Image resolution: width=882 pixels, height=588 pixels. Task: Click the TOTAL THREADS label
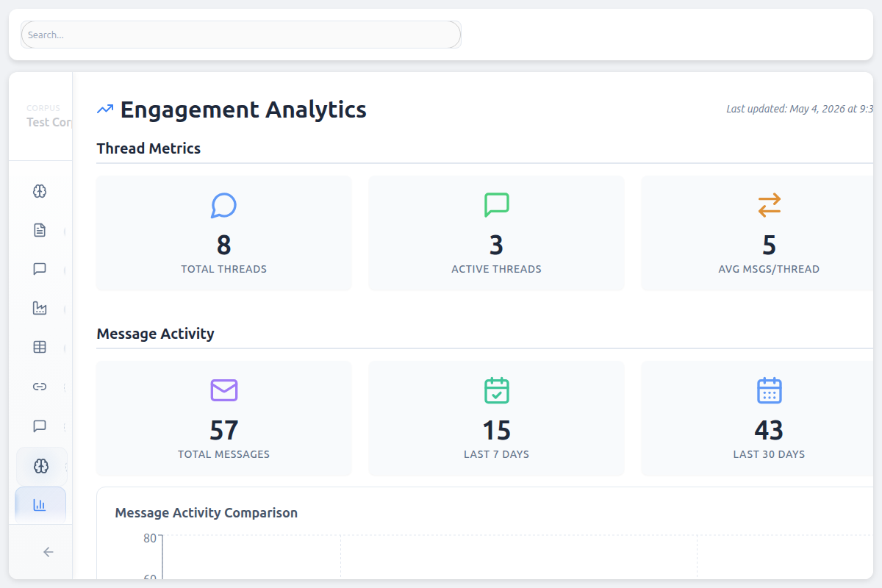[x=224, y=269]
